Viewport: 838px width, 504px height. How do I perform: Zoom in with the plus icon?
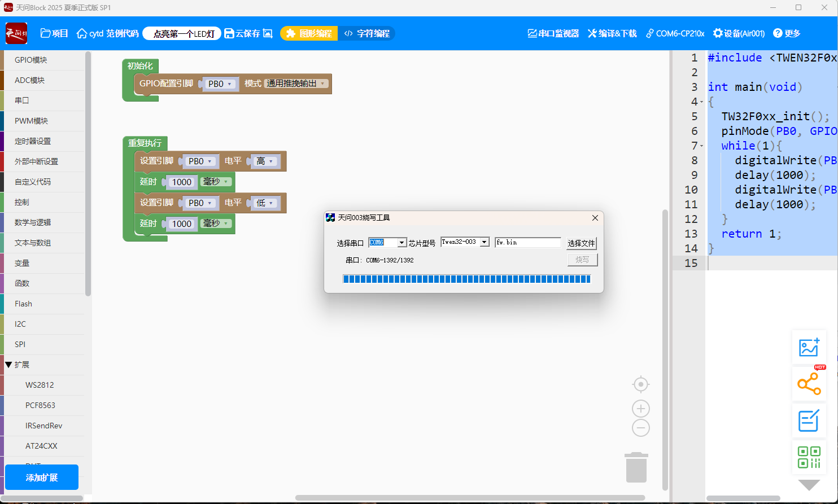click(x=640, y=409)
